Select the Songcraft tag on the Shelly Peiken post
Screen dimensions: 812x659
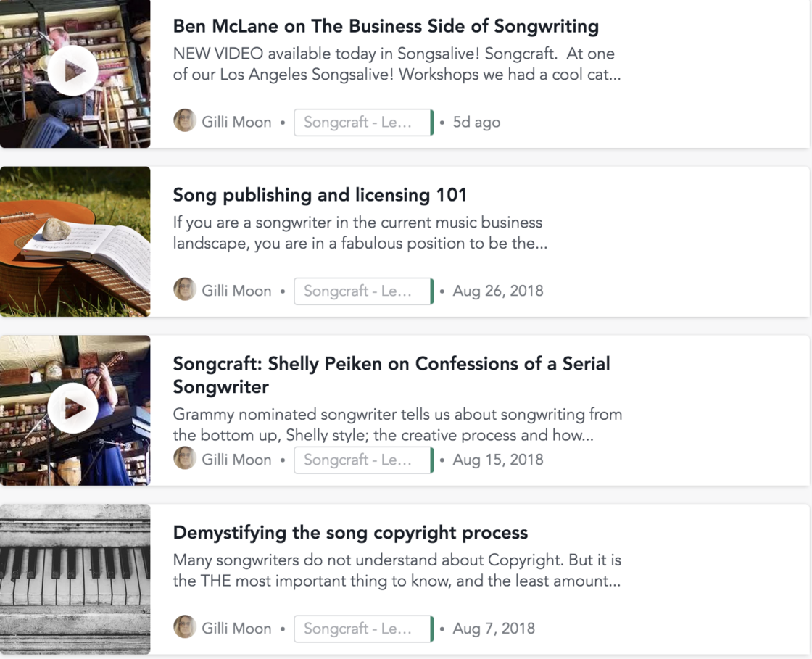(362, 460)
